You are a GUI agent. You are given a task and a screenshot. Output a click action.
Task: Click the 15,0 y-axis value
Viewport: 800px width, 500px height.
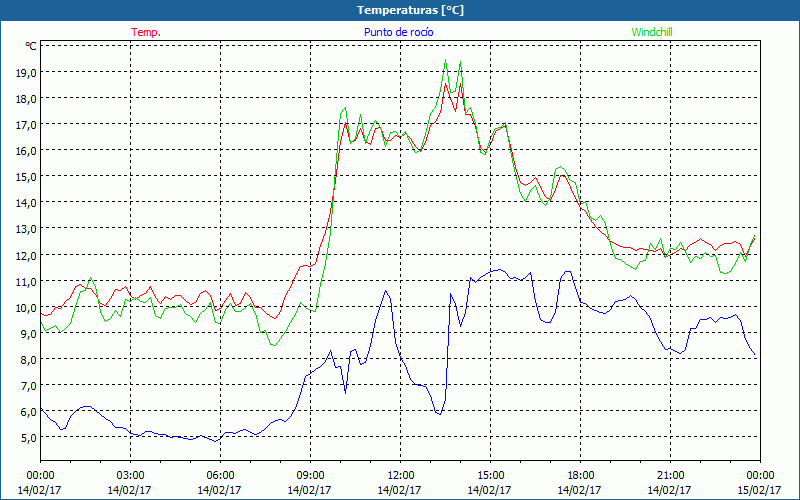[x=27, y=177]
